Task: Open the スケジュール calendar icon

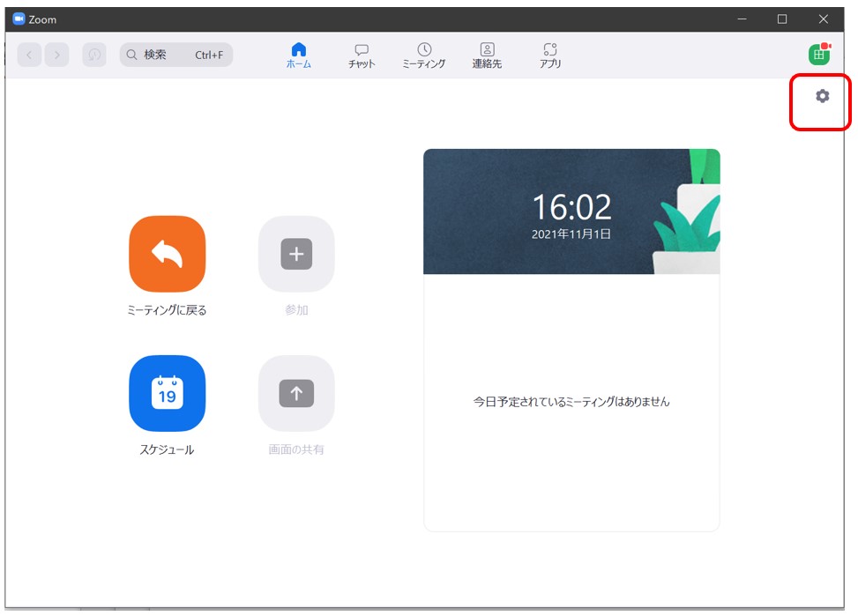Action: pos(167,393)
